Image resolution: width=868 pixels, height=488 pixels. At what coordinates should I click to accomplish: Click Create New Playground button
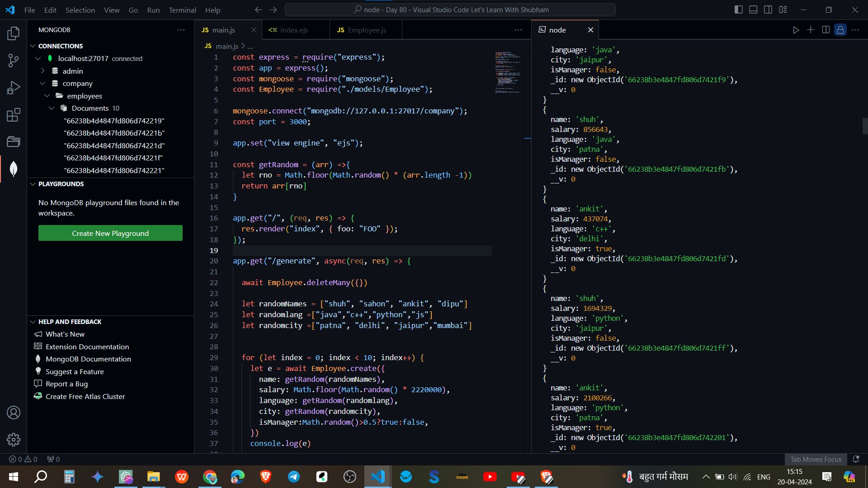pyautogui.click(x=110, y=233)
